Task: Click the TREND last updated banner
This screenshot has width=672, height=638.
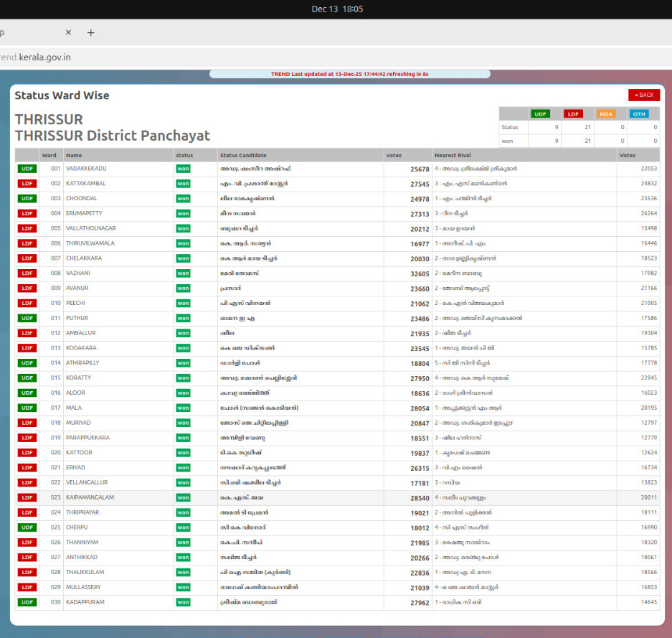Action: point(349,74)
